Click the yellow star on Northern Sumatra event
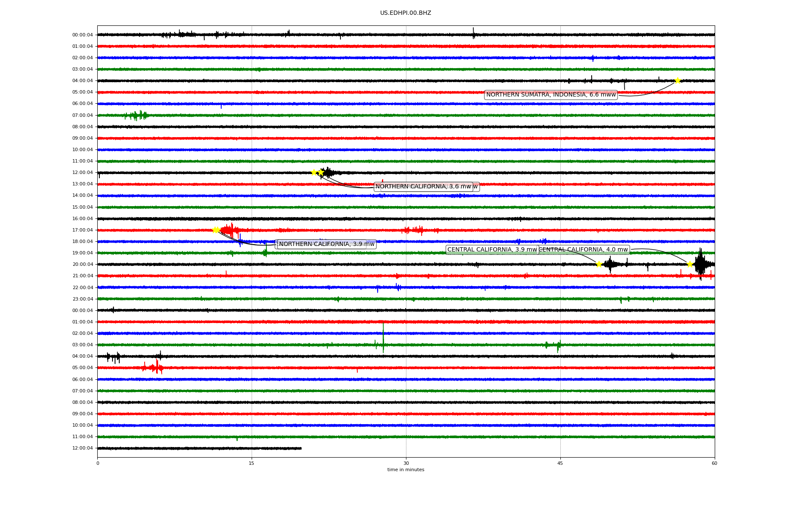 (678, 80)
